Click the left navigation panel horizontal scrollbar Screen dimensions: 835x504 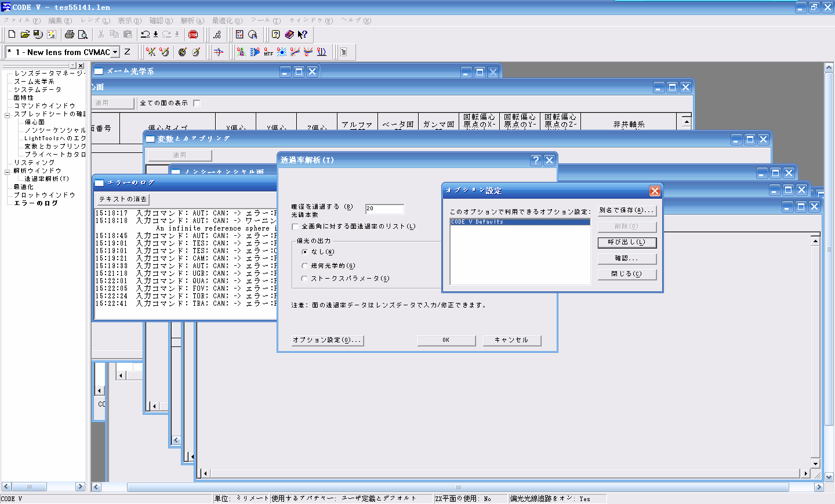tap(43, 487)
